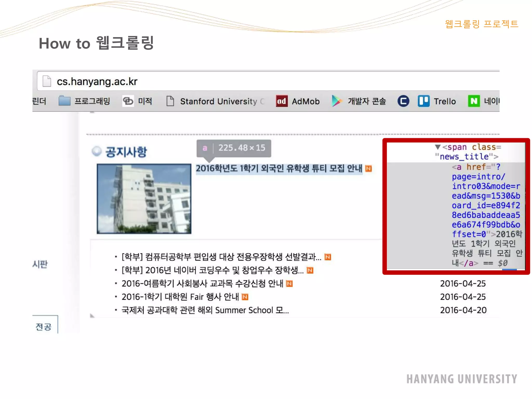Open the 2016학년도 1학기 외국인 유학생 튜티 notice
Viewport: 532px width, 399px height.
click(279, 169)
